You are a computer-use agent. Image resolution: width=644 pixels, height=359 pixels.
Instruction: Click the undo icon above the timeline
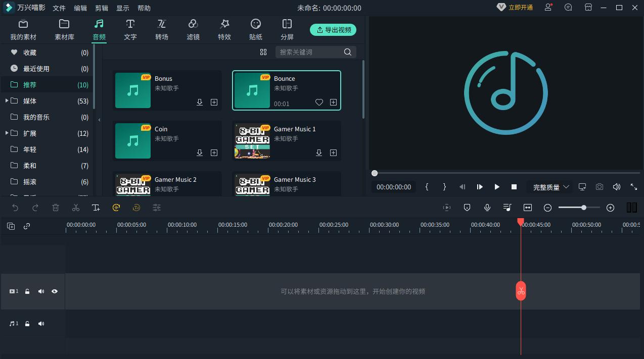(x=15, y=207)
